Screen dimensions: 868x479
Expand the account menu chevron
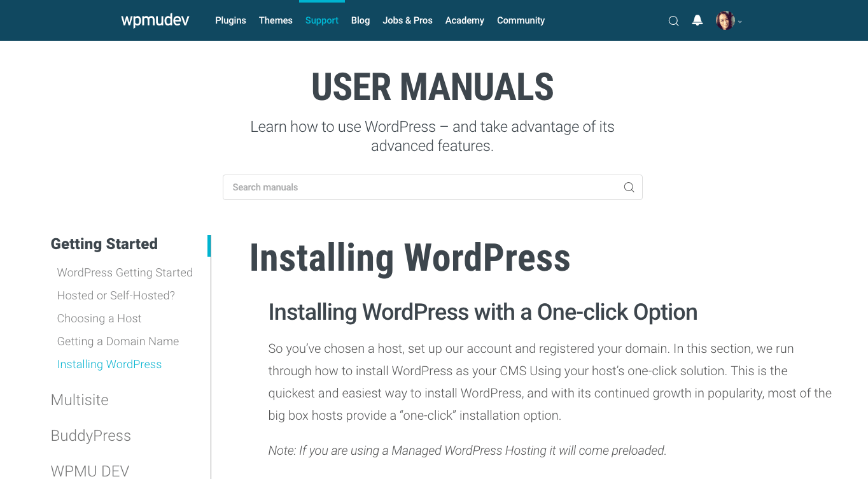739,21
